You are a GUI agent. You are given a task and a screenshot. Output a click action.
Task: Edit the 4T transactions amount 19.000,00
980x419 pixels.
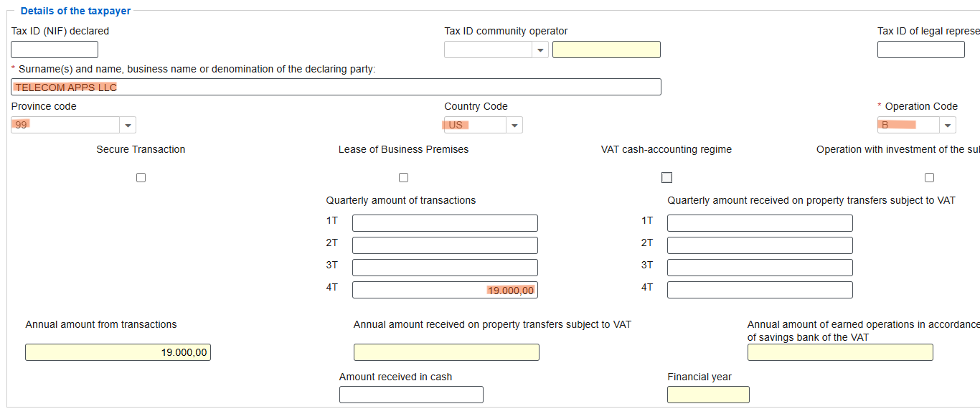(x=445, y=290)
